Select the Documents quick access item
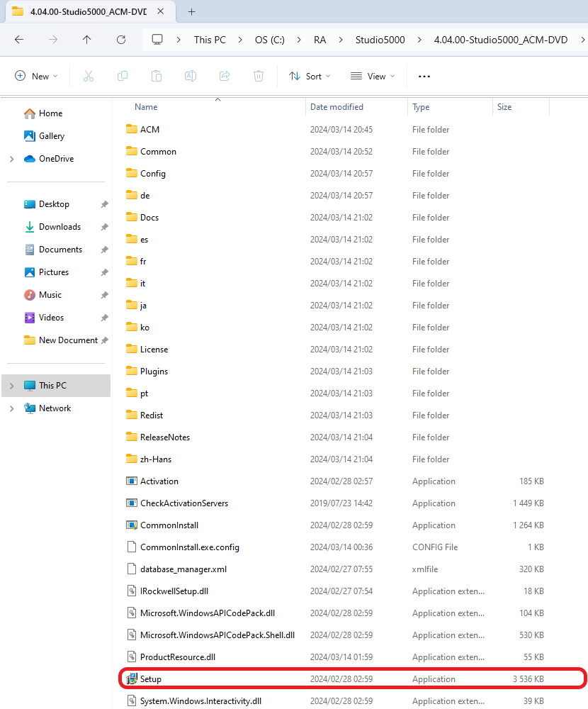588x709 pixels. pos(60,250)
